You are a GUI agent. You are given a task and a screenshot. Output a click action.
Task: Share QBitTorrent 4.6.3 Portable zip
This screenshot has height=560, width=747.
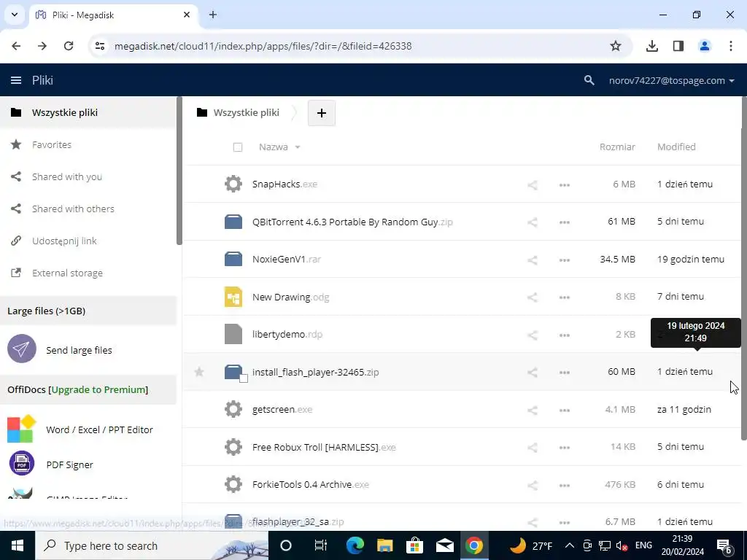[x=532, y=222]
